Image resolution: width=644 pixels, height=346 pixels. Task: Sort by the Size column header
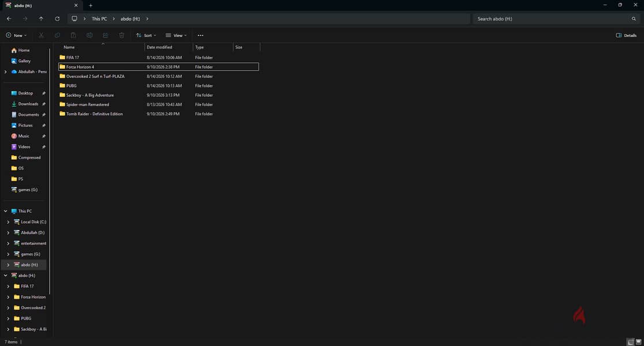(246, 47)
